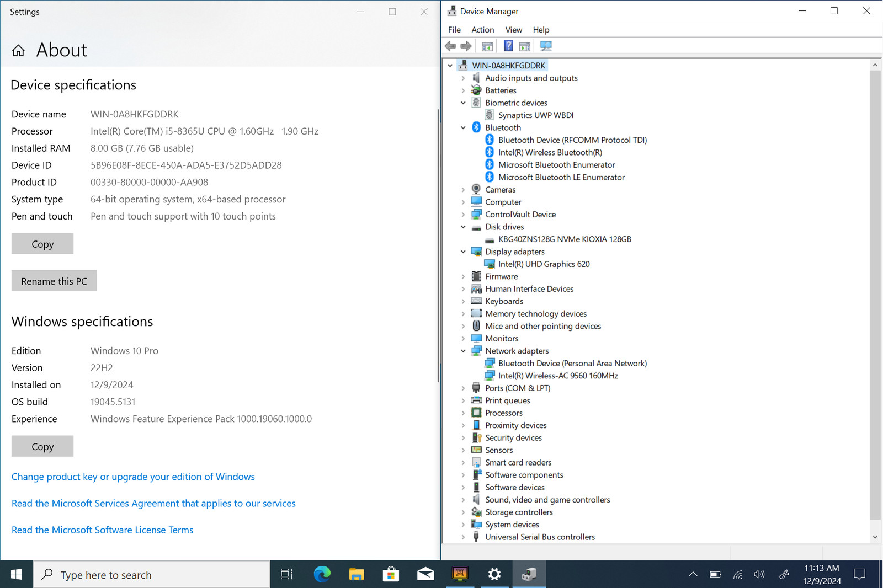
Task: Click the Rename this PC button
Action: [x=54, y=281]
